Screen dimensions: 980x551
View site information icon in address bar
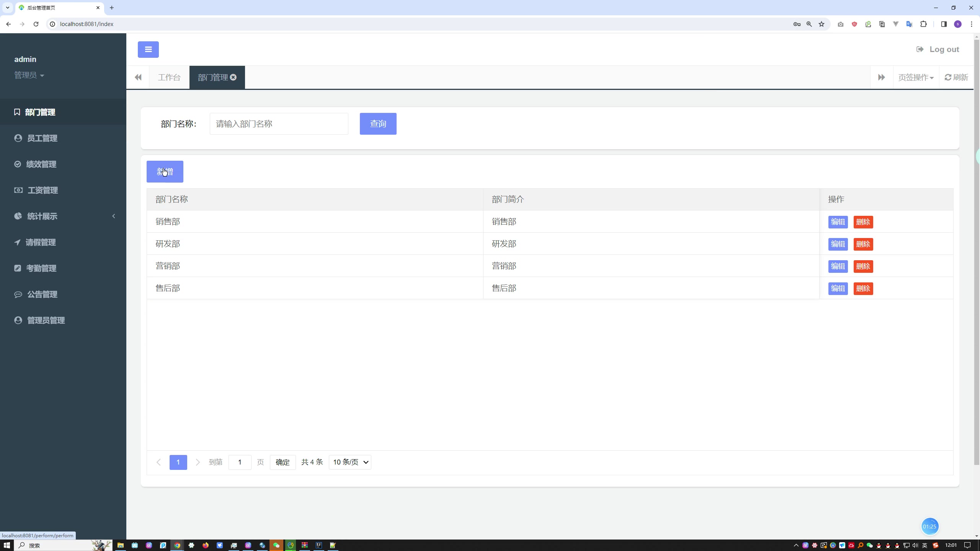point(52,24)
